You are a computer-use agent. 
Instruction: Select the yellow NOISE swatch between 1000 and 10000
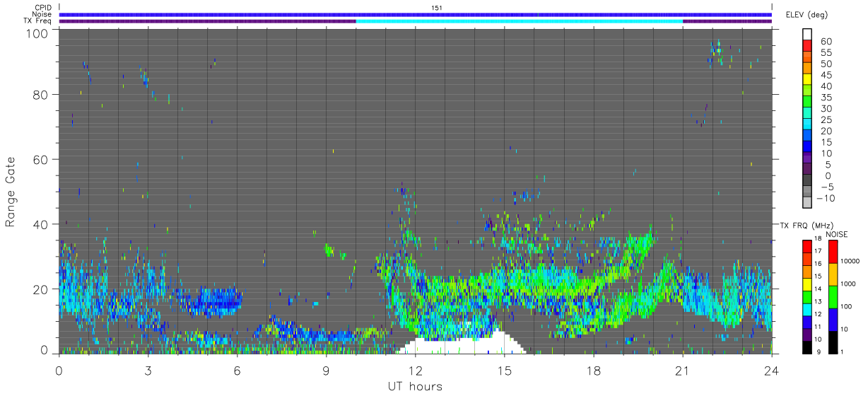(x=833, y=274)
